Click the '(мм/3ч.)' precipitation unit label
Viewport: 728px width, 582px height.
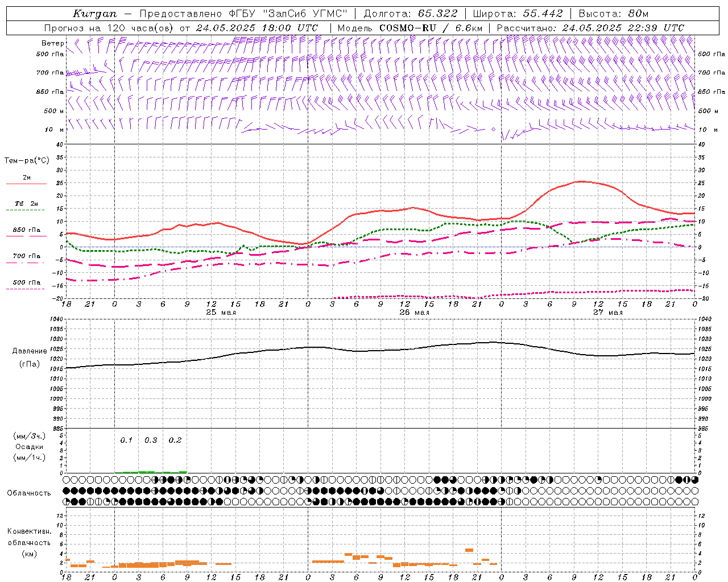pyautogui.click(x=29, y=436)
